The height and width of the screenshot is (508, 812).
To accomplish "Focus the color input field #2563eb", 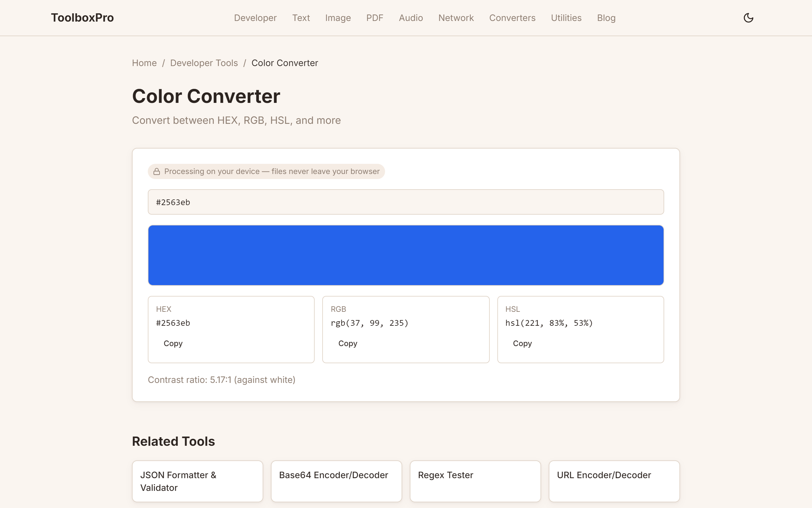I will [x=406, y=202].
